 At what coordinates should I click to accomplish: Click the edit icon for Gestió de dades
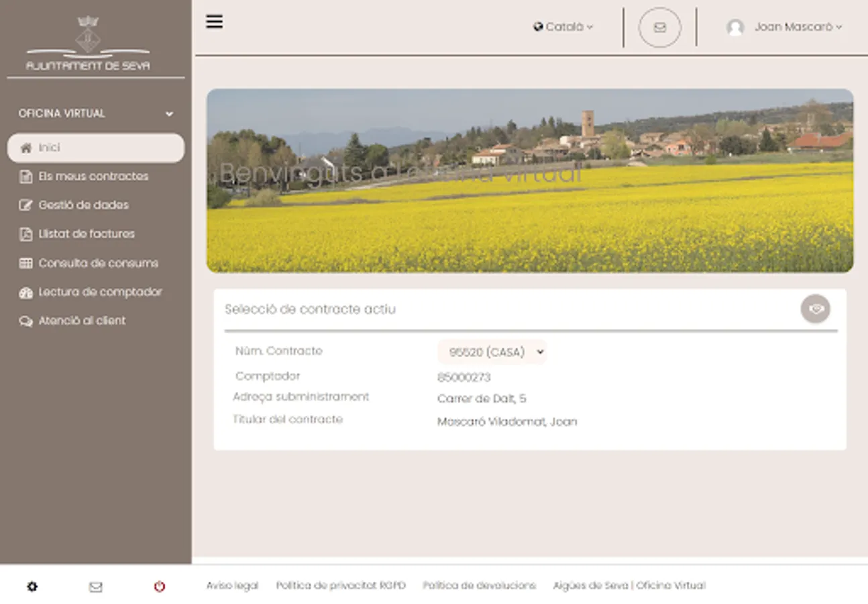pos(25,205)
